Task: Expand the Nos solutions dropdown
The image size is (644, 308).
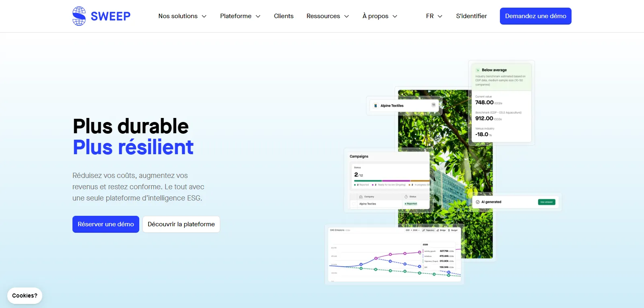Action: 182,16
